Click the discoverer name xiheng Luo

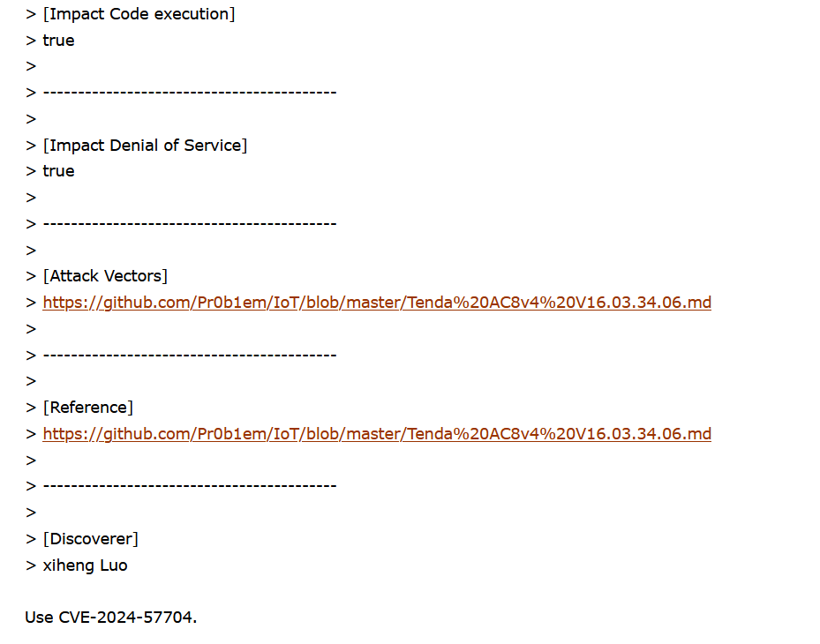click(x=85, y=565)
